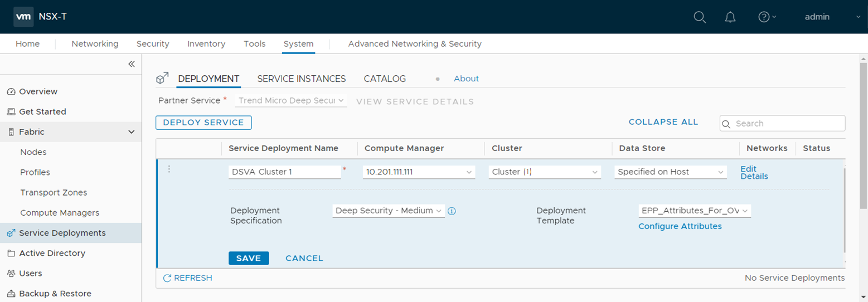The image size is (868, 302).
Task: Click the search magnifier icon in header
Action: coord(700,17)
